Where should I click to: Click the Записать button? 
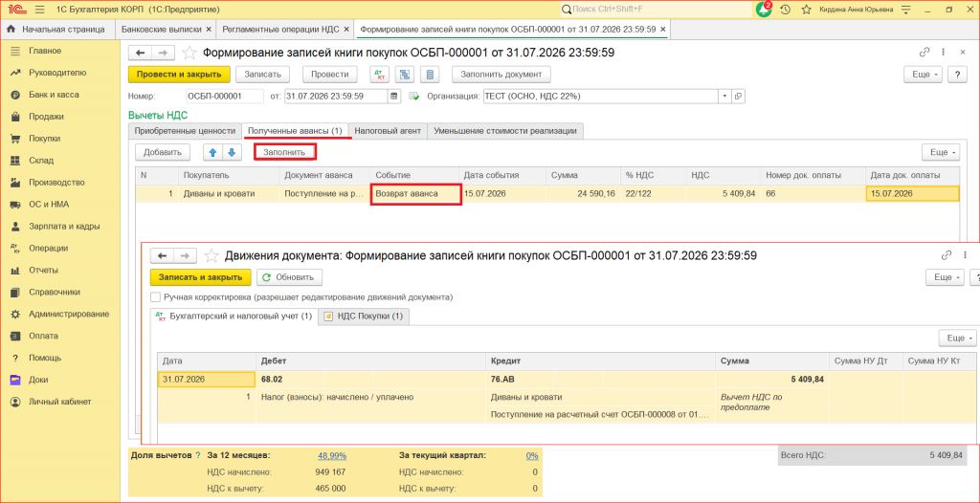click(262, 75)
